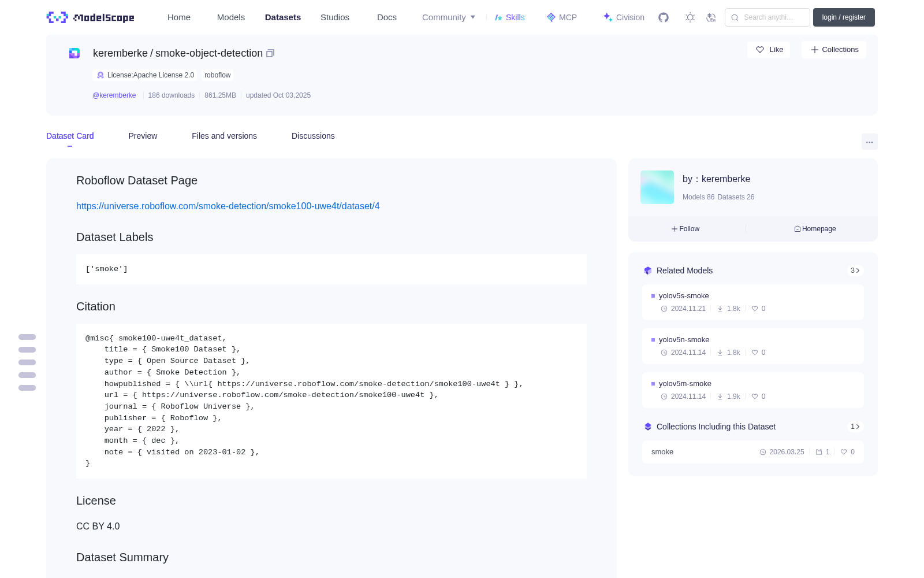Click '186 downloads' text
The width and height of the screenshot is (924, 578).
[172, 95]
